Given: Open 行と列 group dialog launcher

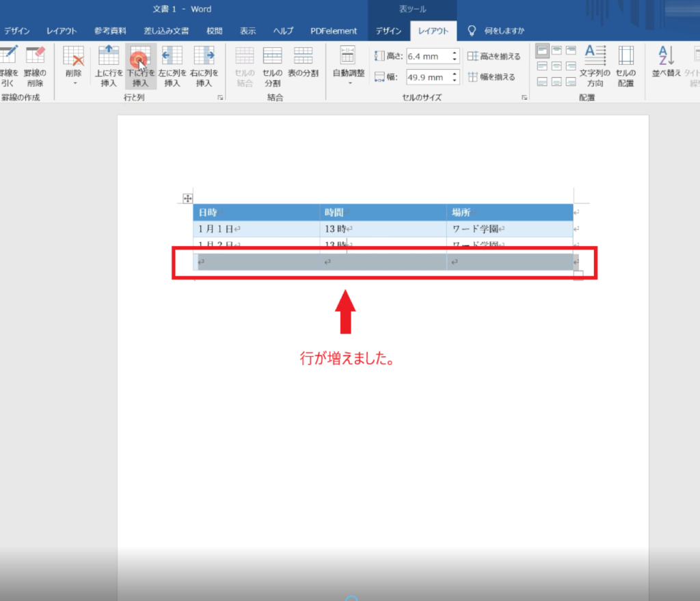Looking at the screenshot, I should (x=220, y=98).
